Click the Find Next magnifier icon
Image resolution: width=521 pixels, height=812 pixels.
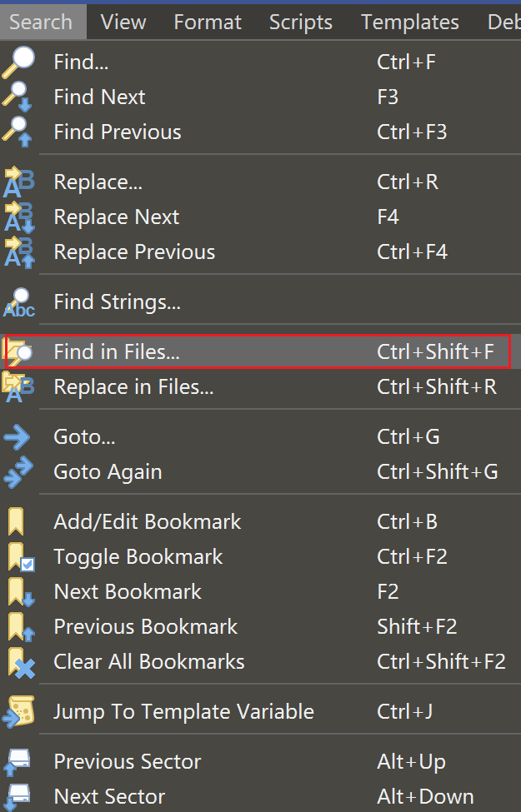pos(18,97)
